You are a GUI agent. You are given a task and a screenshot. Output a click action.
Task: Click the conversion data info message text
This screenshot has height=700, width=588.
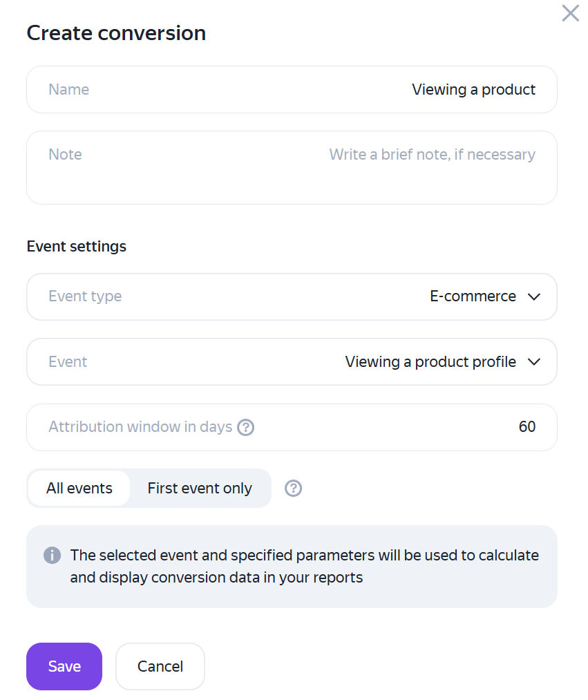tap(305, 566)
